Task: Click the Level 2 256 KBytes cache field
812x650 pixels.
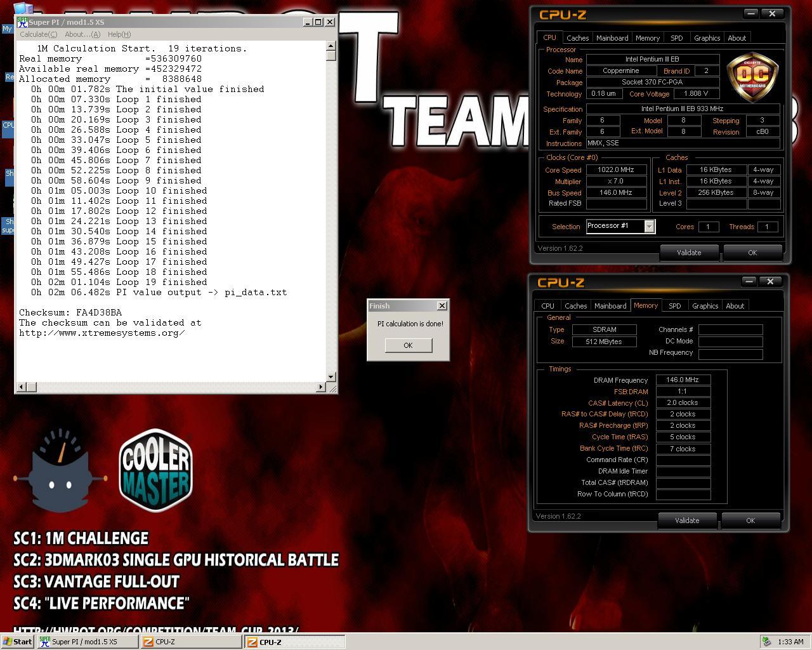Action: pyautogui.click(x=716, y=193)
